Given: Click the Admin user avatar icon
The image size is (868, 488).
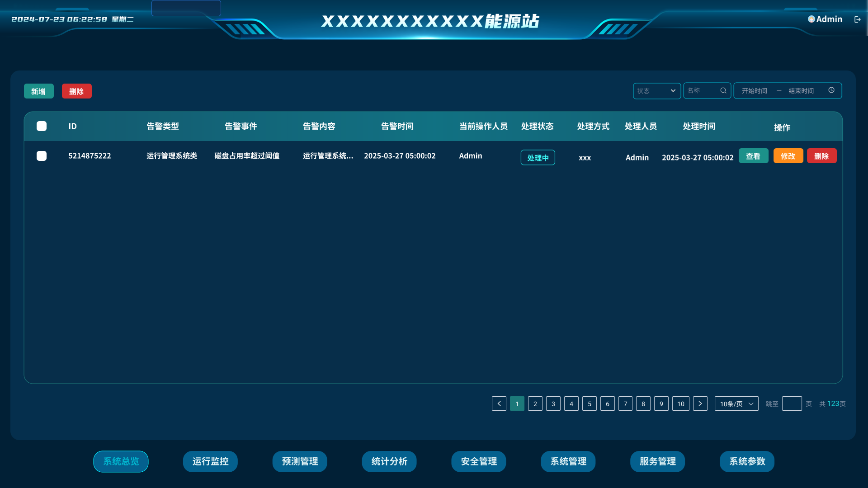Looking at the screenshot, I should (x=811, y=19).
